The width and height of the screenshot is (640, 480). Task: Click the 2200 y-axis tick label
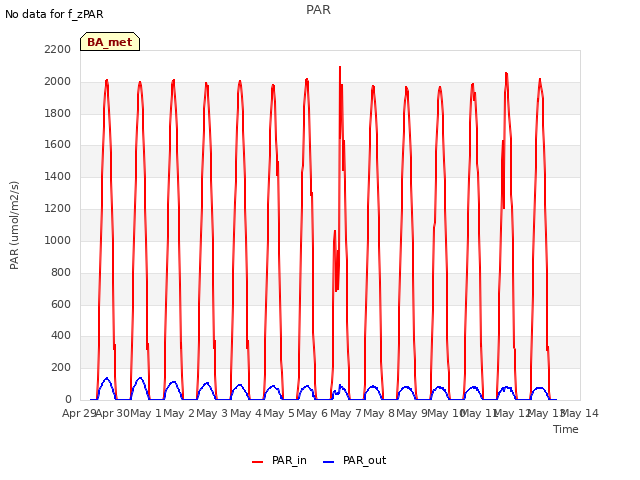[x=58, y=50]
